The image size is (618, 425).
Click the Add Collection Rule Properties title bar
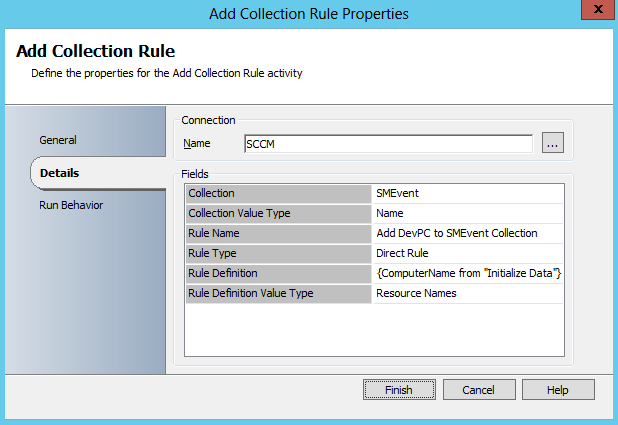(x=309, y=13)
